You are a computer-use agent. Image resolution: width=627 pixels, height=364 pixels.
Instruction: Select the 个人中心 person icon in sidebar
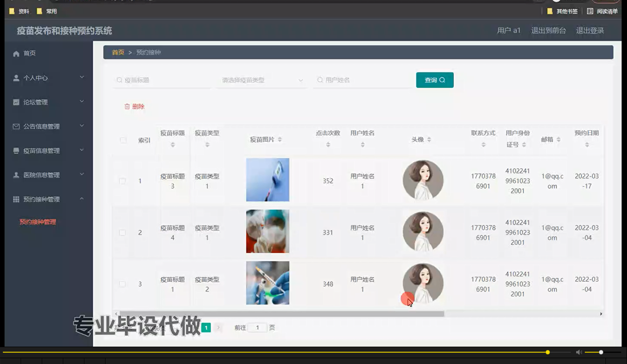(x=16, y=77)
